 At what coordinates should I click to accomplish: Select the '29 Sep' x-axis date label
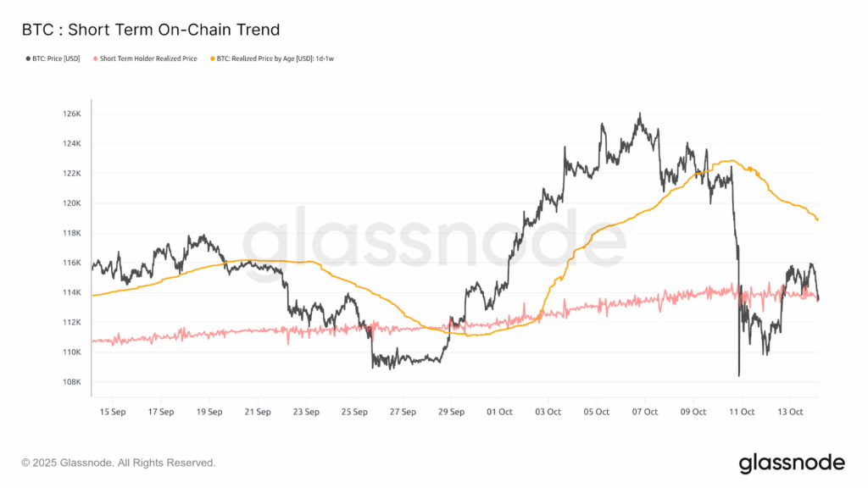(x=451, y=412)
